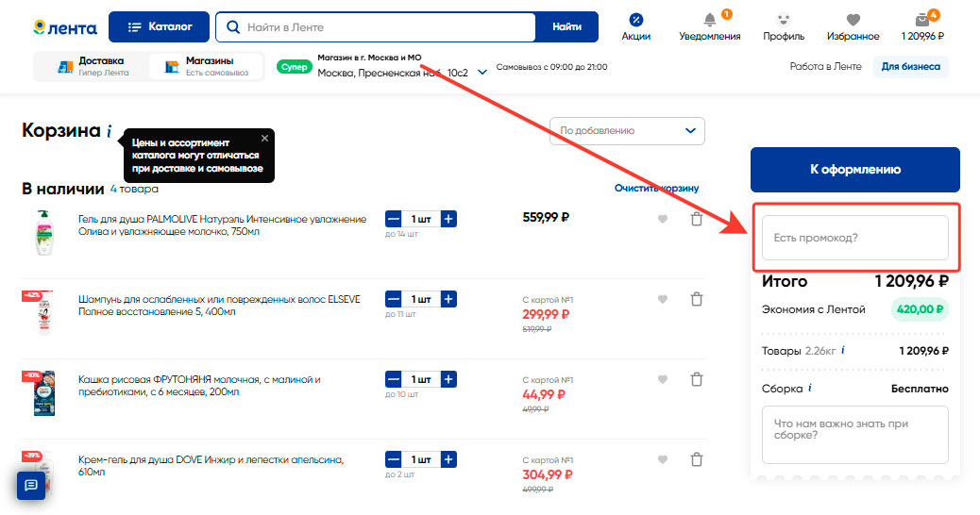Delete ФРУТОНЯНЯ кашка from cart
The height and width of the screenshot is (515, 980).
(696, 379)
